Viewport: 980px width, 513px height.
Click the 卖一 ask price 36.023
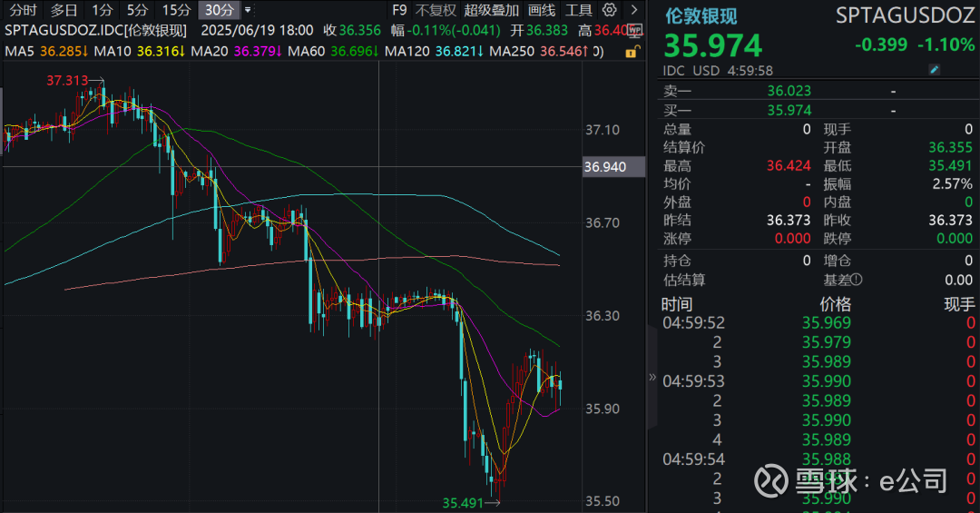pyautogui.click(x=789, y=91)
